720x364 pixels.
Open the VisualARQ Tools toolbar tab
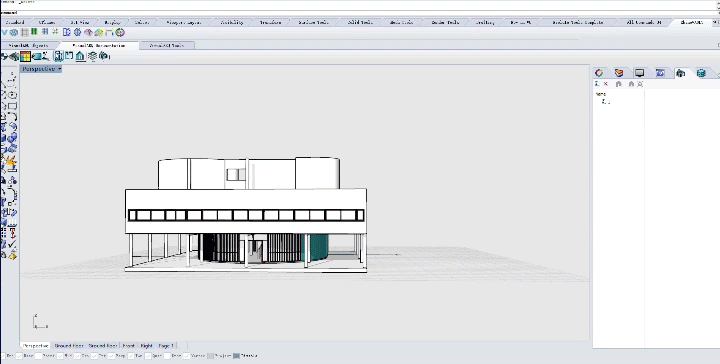(167, 45)
